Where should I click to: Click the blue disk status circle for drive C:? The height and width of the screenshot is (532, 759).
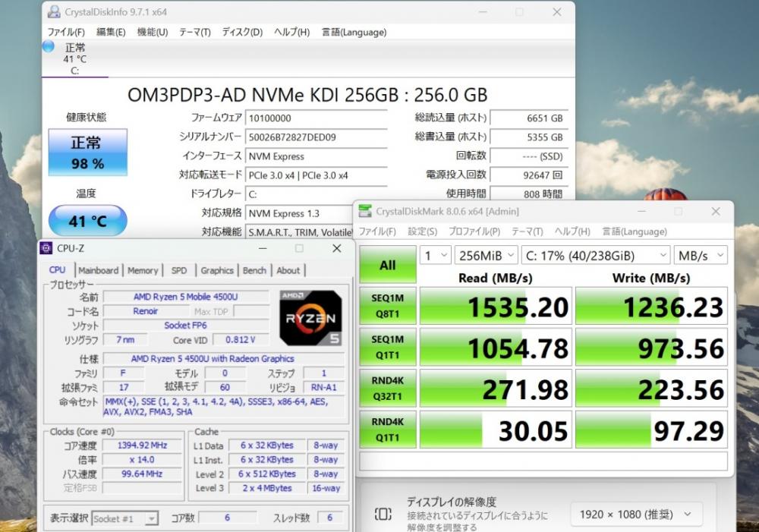coord(49,47)
